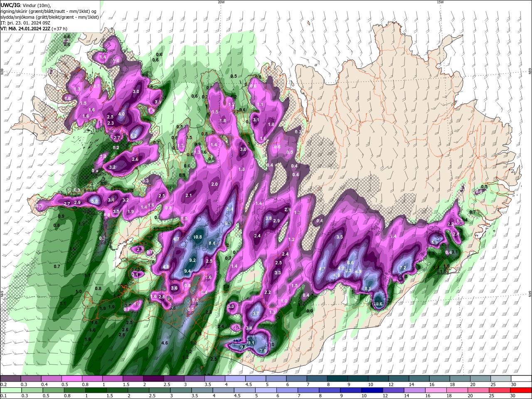
Task: Click the upper legend swatch between 14 and 16
Action: (419, 379)
